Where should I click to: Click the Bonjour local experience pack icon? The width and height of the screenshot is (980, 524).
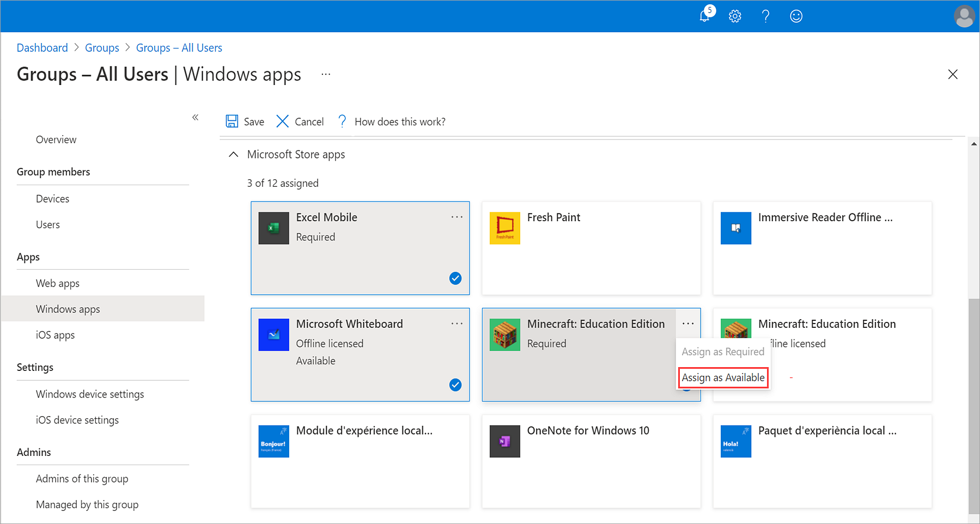pyautogui.click(x=273, y=441)
